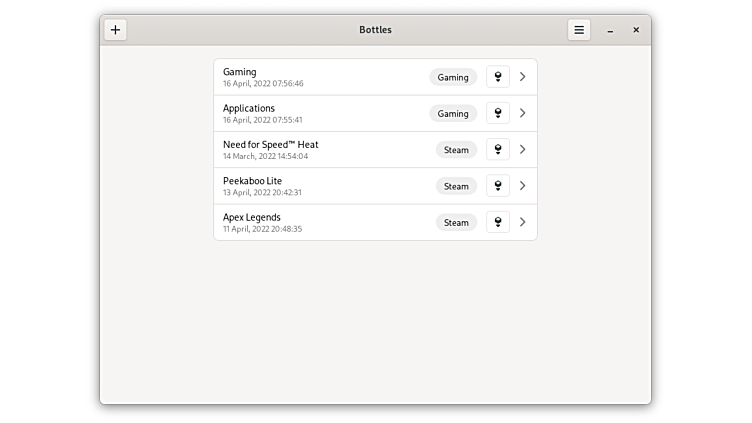
Task: Click the run-executable icon for Peekaboo Lite
Action: 498,186
